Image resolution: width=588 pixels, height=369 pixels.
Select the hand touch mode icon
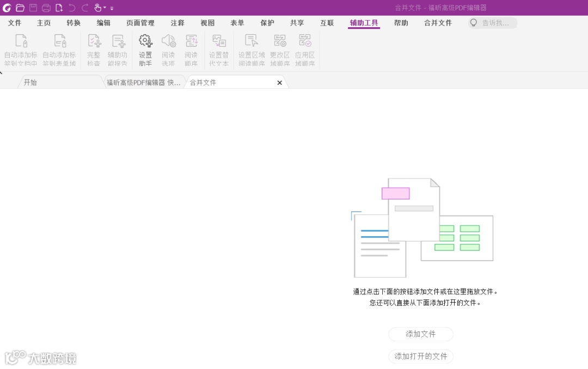coord(98,8)
